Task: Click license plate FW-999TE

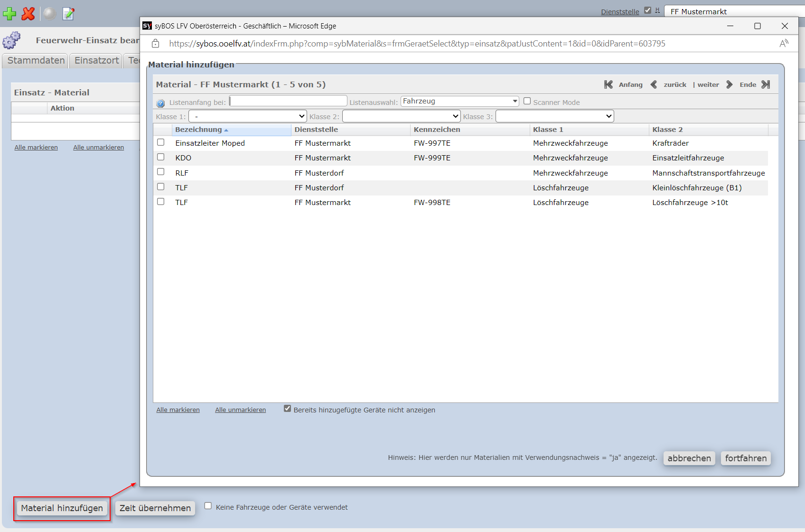Action: (x=432, y=158)
